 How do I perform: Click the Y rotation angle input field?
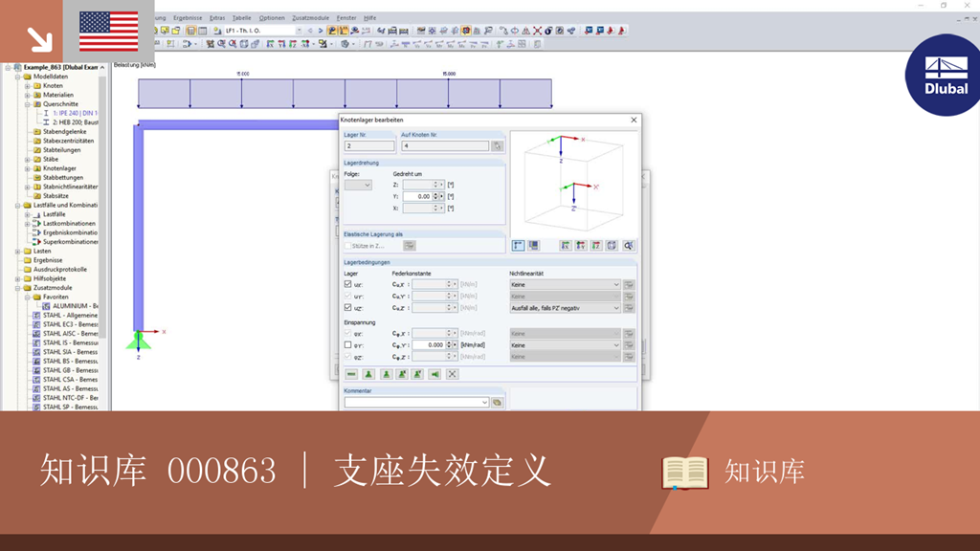point(417,196)
